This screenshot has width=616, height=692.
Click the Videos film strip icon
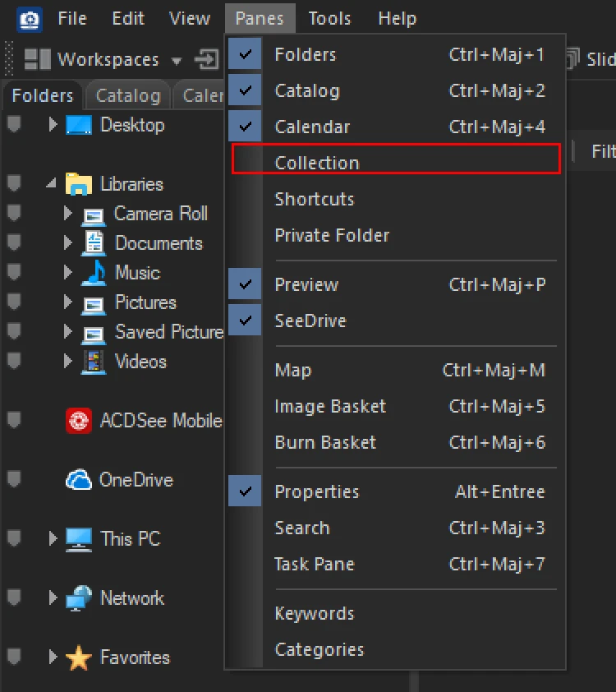pos(94,362)
